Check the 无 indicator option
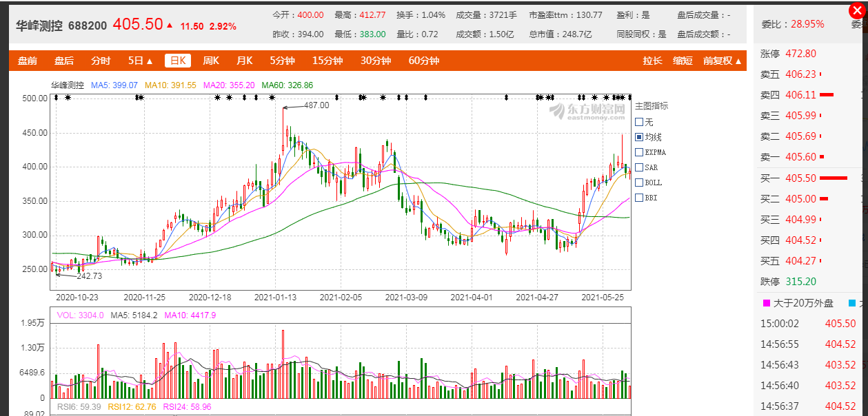 click(x=639, y=122)
